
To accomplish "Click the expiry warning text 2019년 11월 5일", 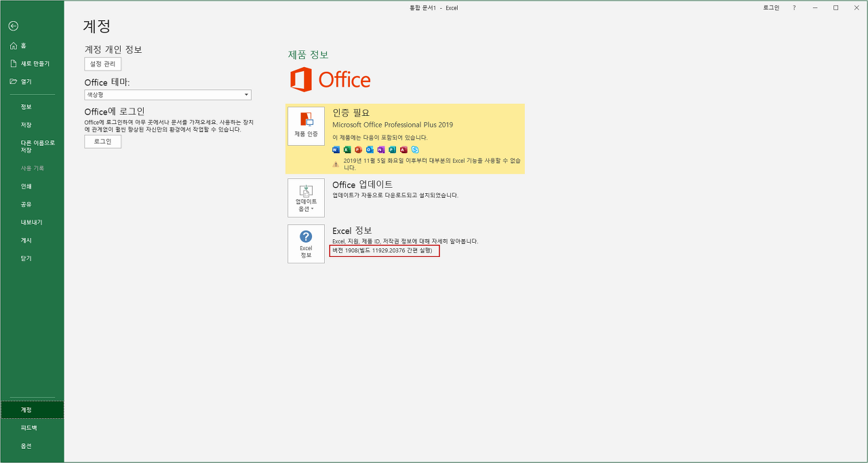I will (432, 164).
